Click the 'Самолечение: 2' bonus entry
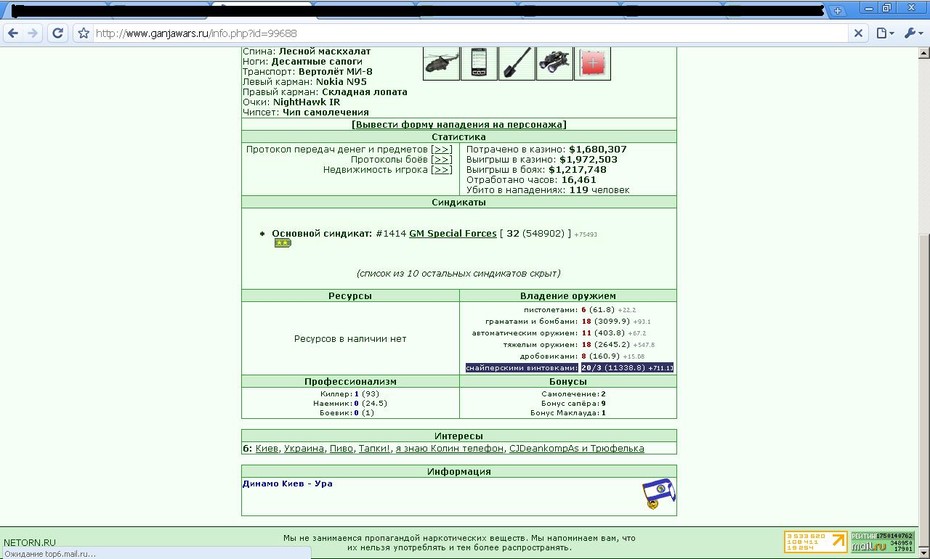 click(574, 394)
